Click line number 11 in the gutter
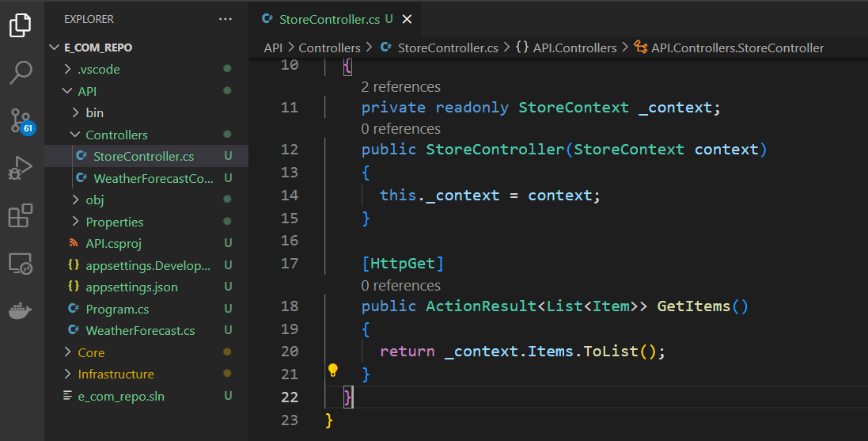 coord(290,108)
